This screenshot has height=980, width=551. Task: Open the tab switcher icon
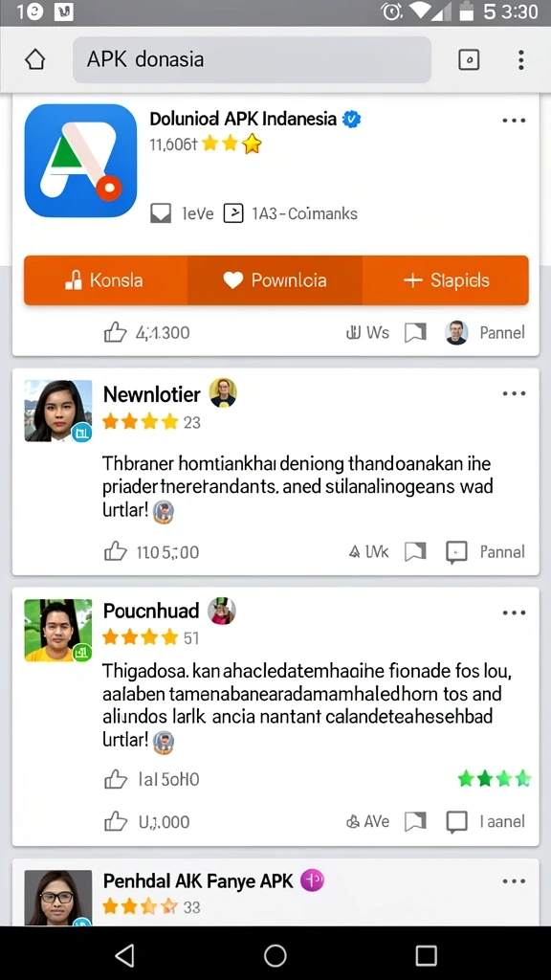click(469, 60)
